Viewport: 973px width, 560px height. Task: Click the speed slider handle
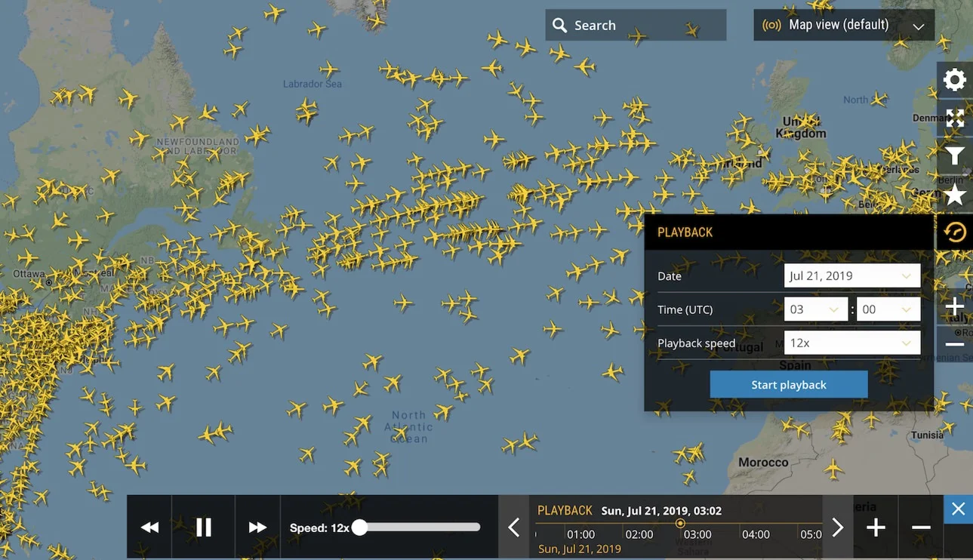pyautogui.click(x=359, y=528)
